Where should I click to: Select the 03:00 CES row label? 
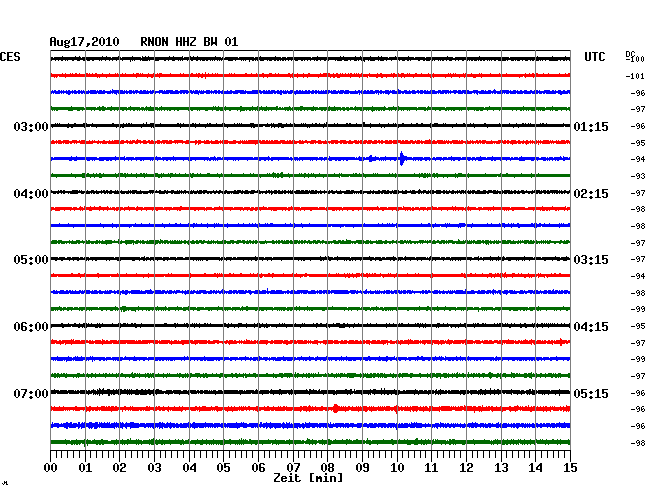[x=31, y=126]
